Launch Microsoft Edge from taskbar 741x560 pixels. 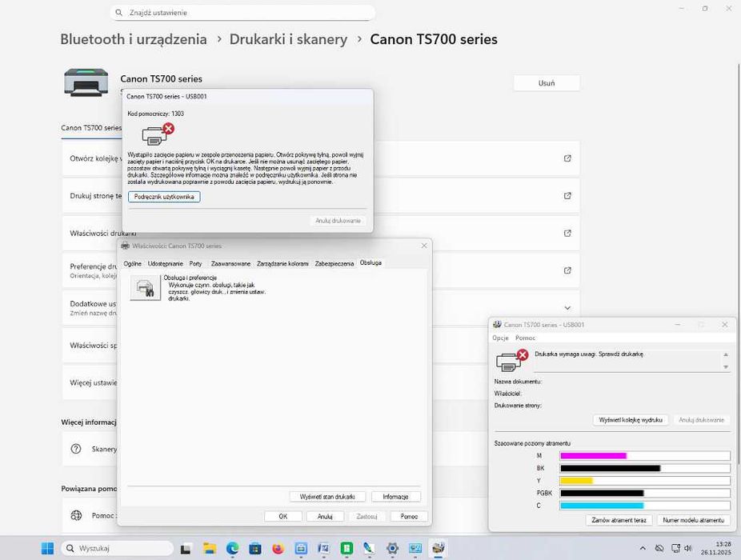point(232,548)
